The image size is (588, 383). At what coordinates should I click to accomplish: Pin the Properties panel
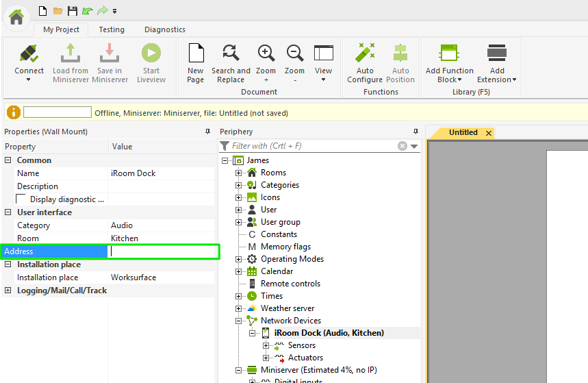click(x=207, y=131)
